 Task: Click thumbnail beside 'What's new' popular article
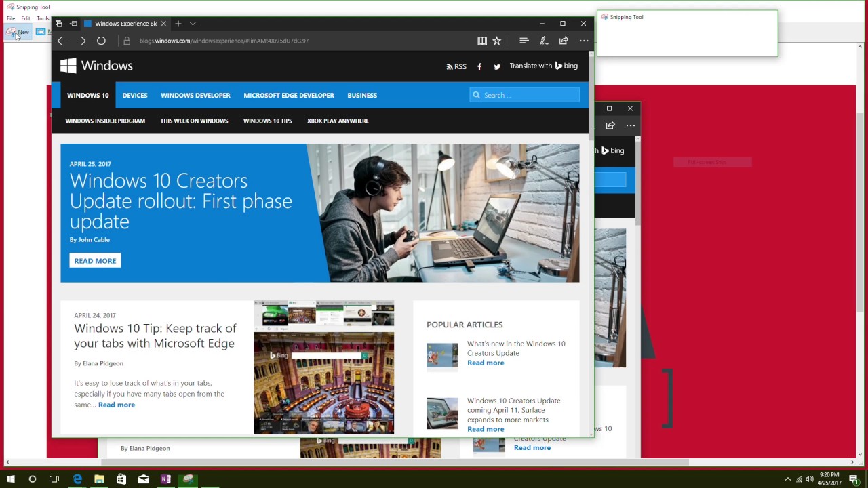(442, 356)
